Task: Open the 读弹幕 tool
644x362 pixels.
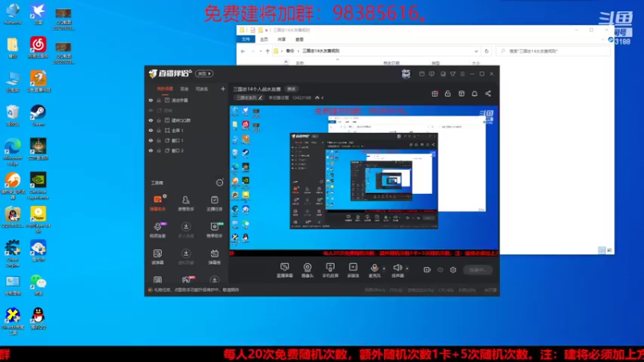Action: click(x=158, y=257)
